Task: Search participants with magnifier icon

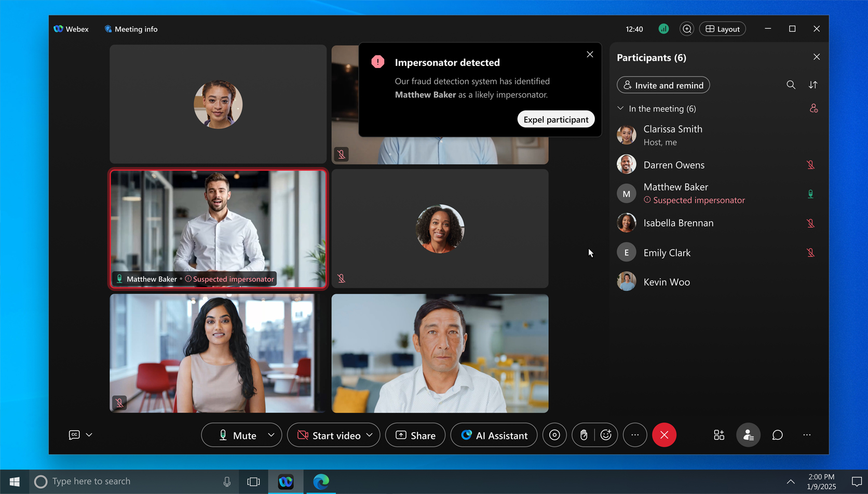Action: (791, 85)
